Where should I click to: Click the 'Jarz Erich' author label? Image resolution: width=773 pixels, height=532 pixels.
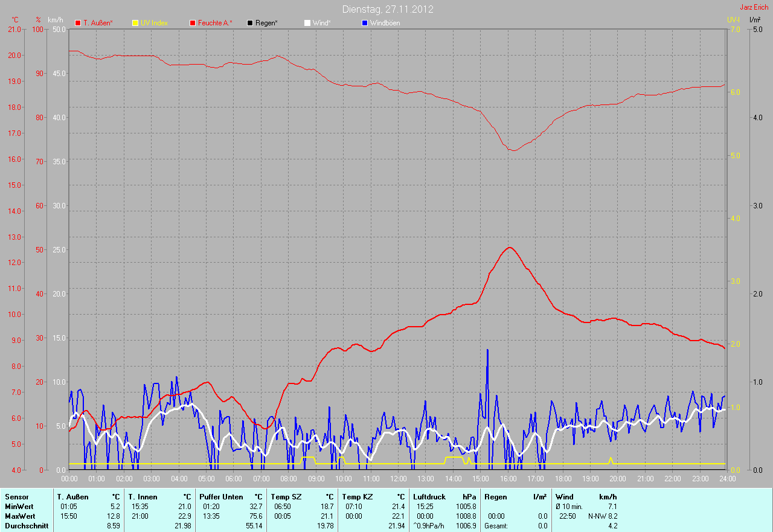pyautogui.click(x=754, y=7)
